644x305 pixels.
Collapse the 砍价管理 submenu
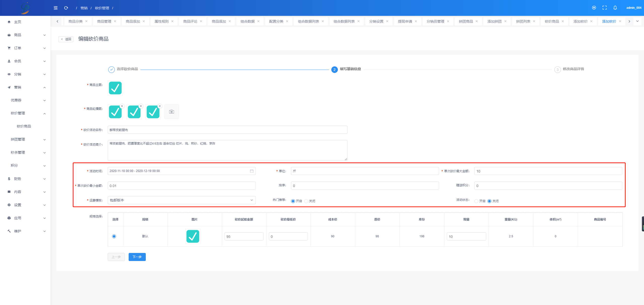pyautogui.click(x=25, y=113)
